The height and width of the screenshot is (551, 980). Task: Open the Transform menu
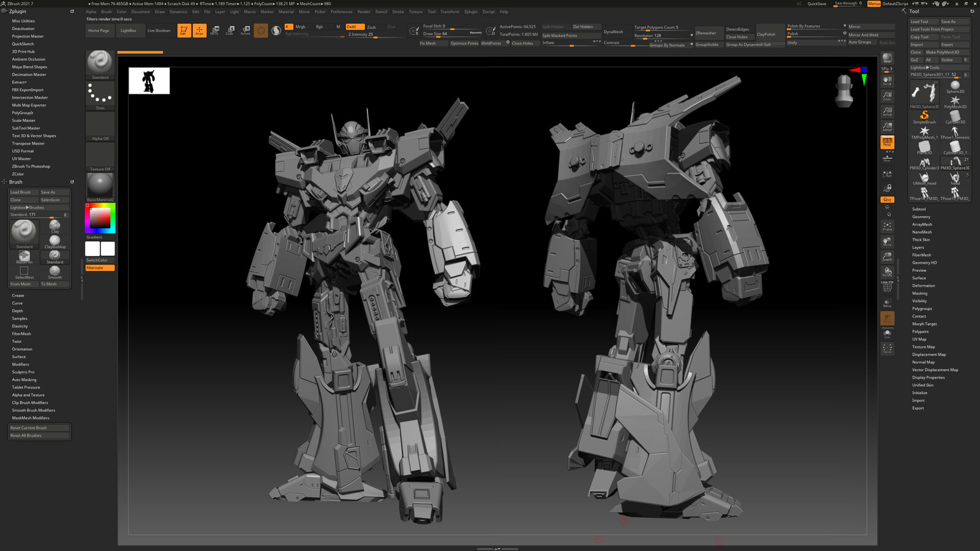[450, 12]
